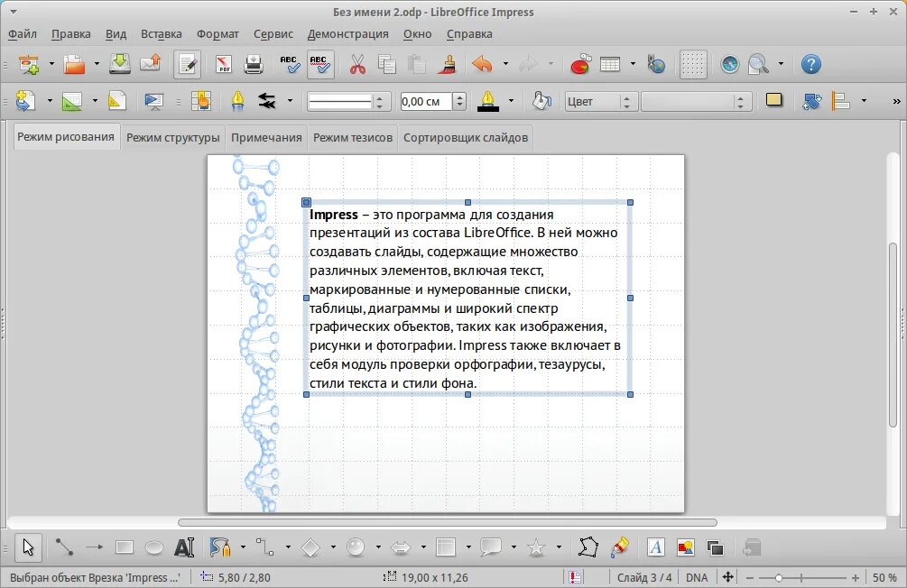Activate the Clone Formatting paintbrush
Screen dimensions: 907x588
447,64
